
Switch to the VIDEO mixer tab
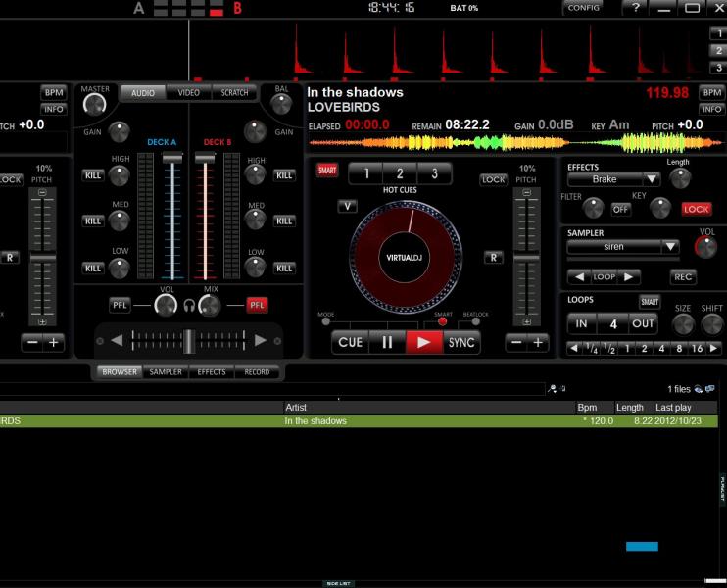click(188, 93)
